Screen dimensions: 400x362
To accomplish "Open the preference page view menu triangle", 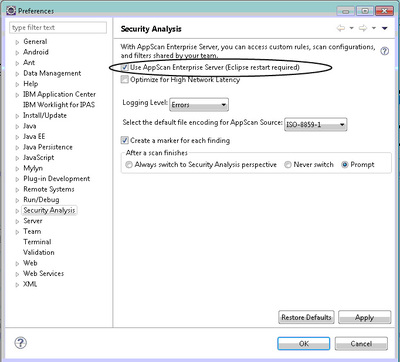I will 384,28.
